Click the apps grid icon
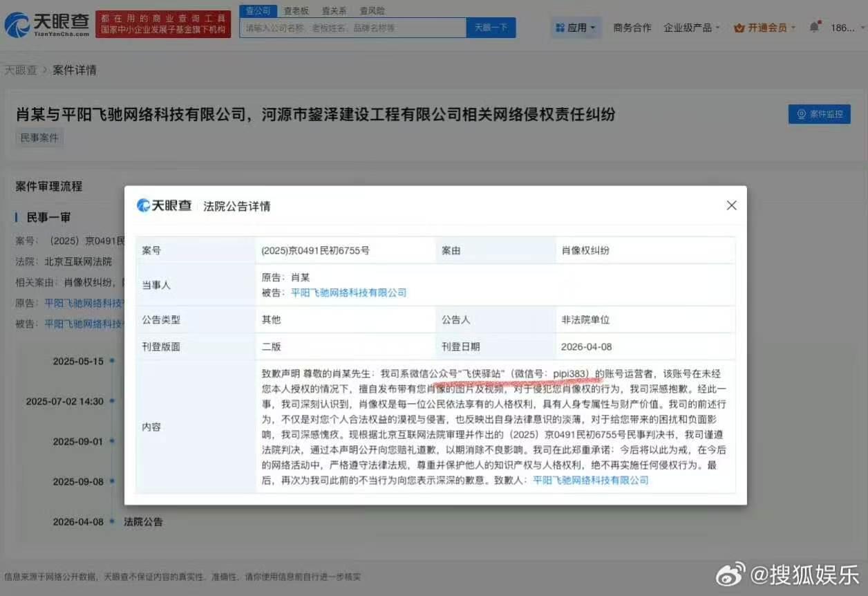The image size is (868, 596). [560, 28]
